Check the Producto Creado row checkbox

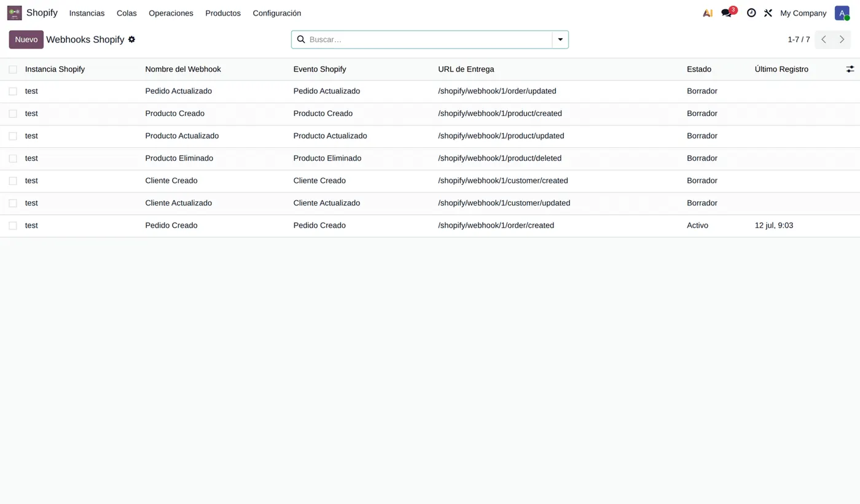pyautogui.click(x=13, y=114)
